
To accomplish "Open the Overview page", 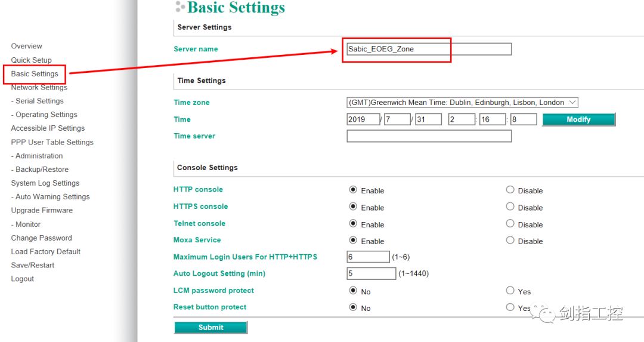I will 26,46.
